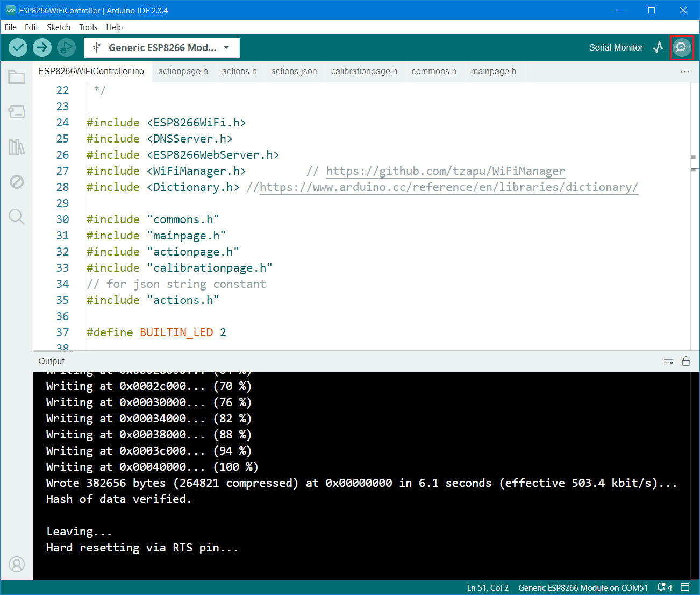700x595 pixels.
Task: Click the Verify sketch checkmark button
Action: 18,47
